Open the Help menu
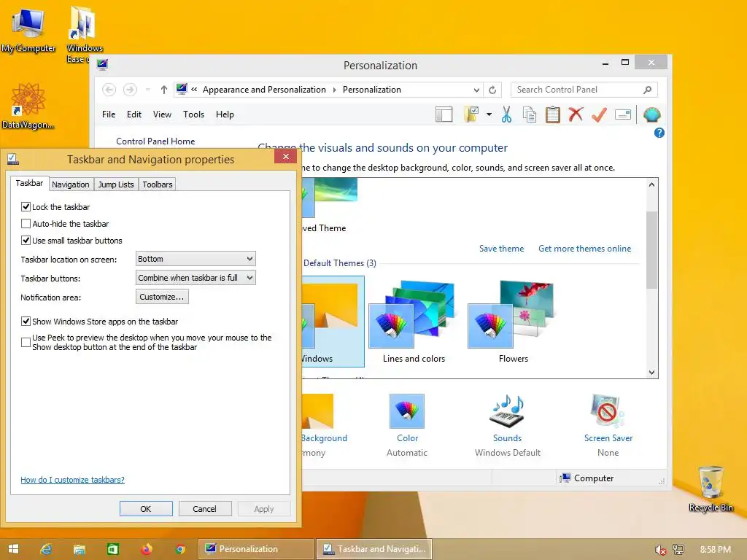The image size is (747, 560). point(225,114)
